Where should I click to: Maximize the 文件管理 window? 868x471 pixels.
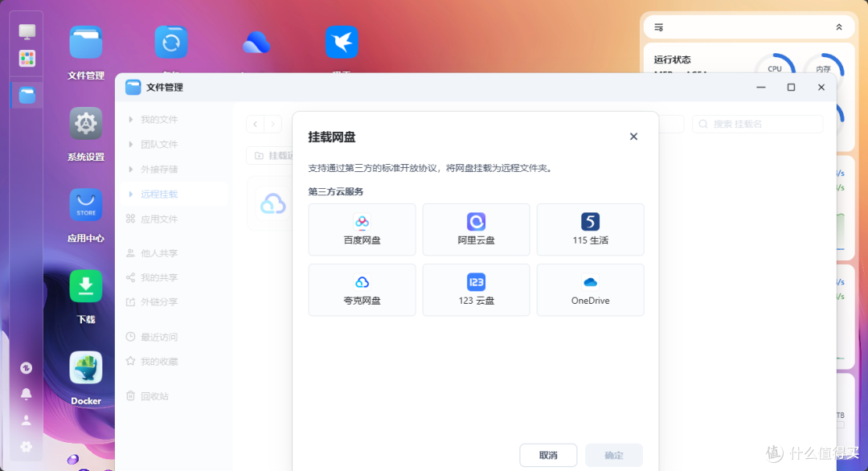791,88
